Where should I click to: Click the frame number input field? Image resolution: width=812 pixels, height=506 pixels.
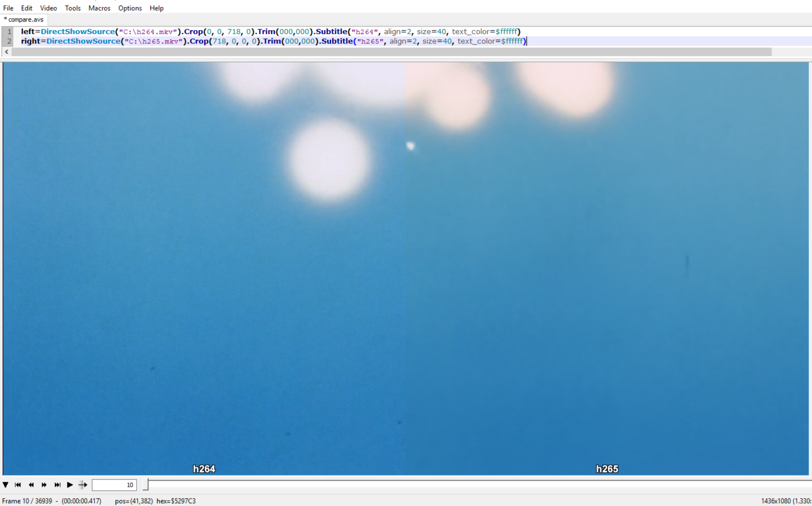click(114, 485)
